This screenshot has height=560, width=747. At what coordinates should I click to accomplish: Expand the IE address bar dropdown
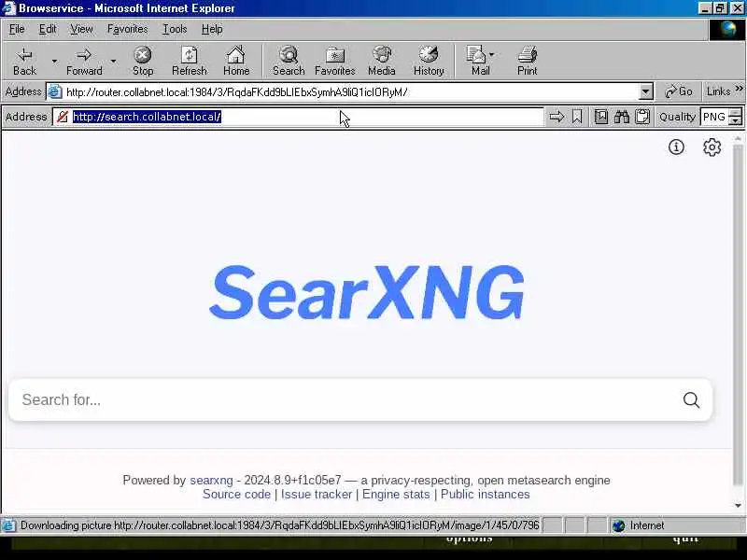point(645,91)
